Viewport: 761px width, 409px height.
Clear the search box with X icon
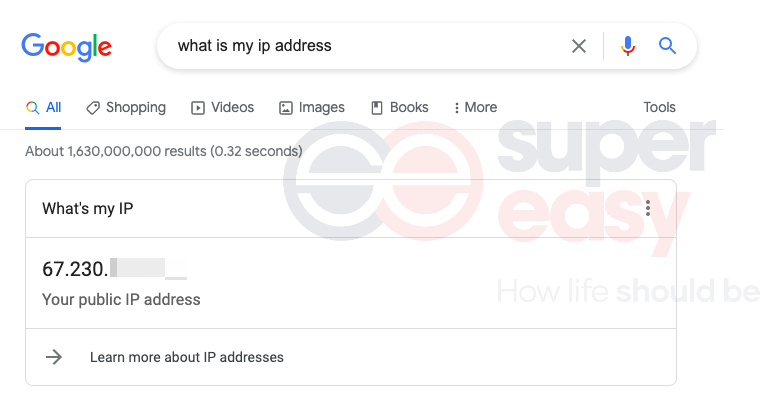point(579,46)
